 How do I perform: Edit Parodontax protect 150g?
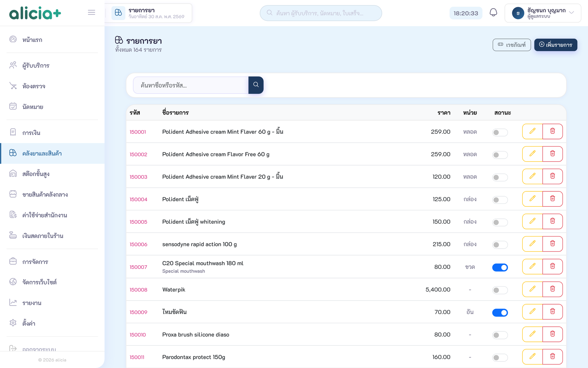point(532,357)
